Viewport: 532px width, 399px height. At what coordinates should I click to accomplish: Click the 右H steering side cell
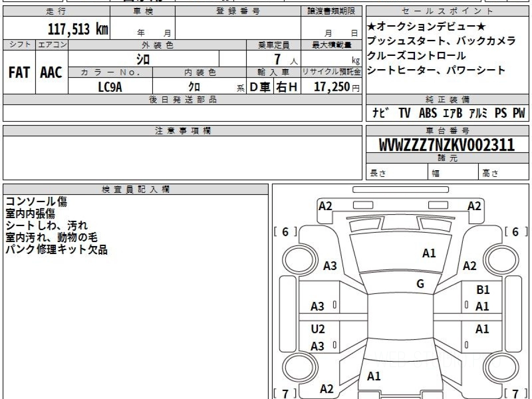286,87
